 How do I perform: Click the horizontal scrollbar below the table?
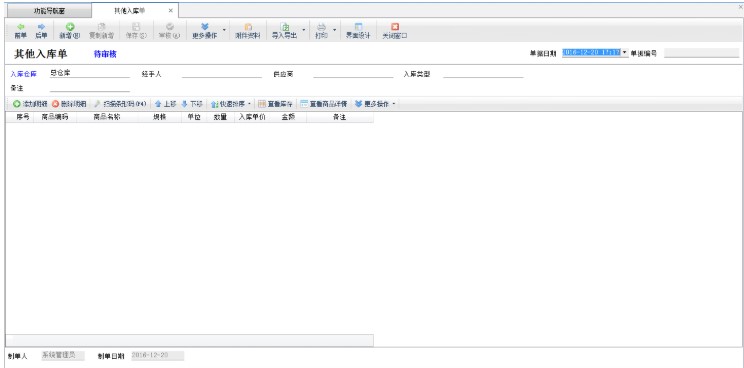coord(189,340)
